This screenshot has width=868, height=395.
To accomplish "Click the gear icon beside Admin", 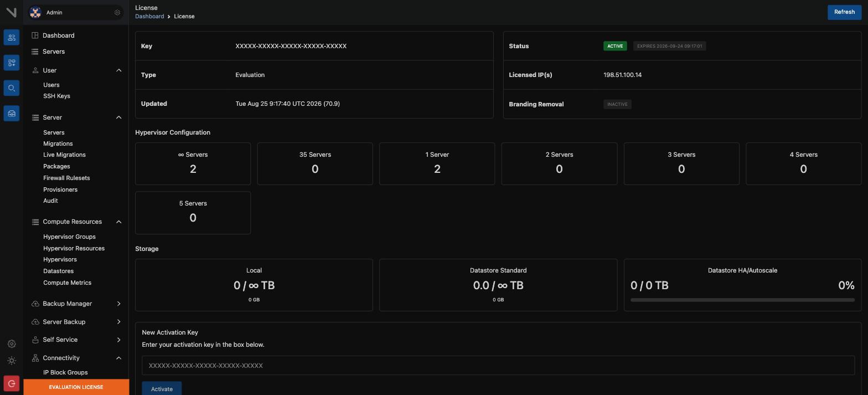I will [117, 12].
